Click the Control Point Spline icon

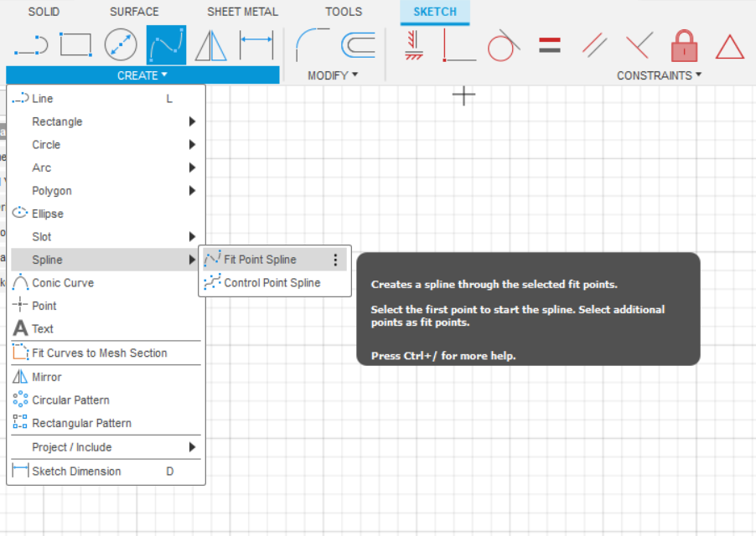pyautogui.click(x=212, y=282)
